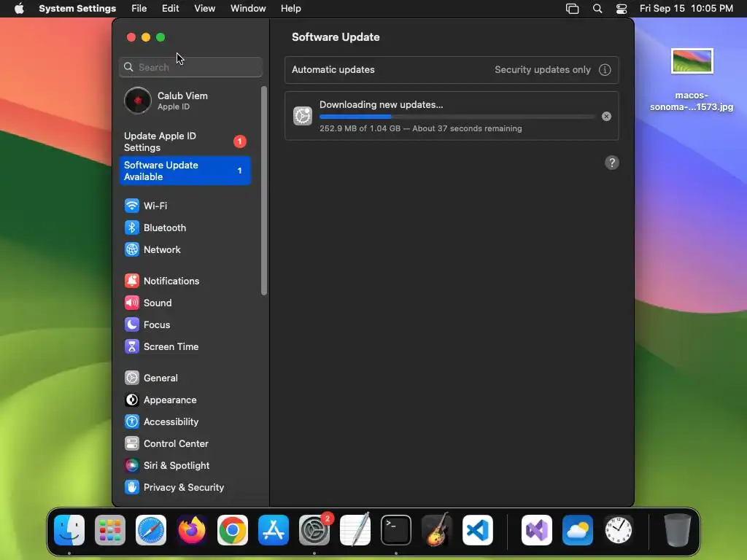Open Visual Studio purple icon in Dock
The height and width of the screenshot is (560, 747).
537,530
